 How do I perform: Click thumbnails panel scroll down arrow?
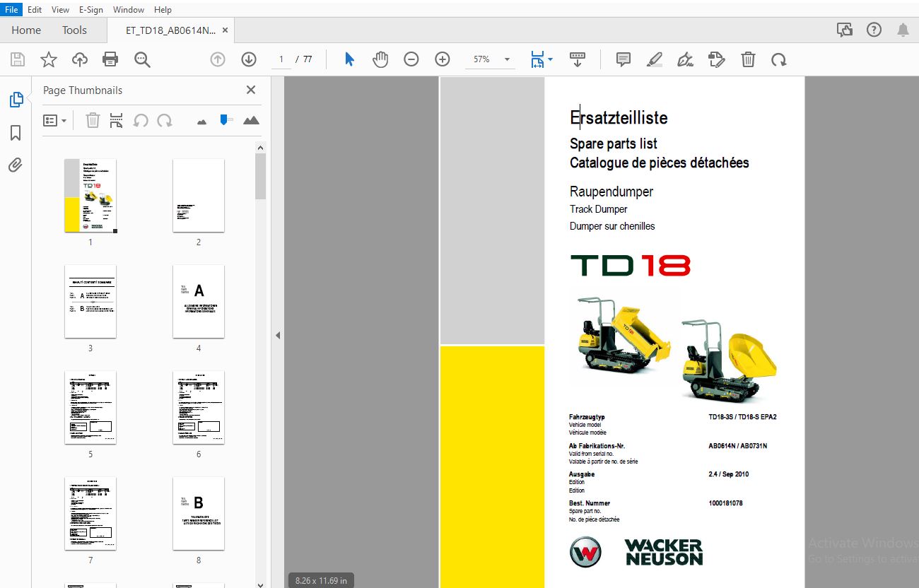coord(260,584)
